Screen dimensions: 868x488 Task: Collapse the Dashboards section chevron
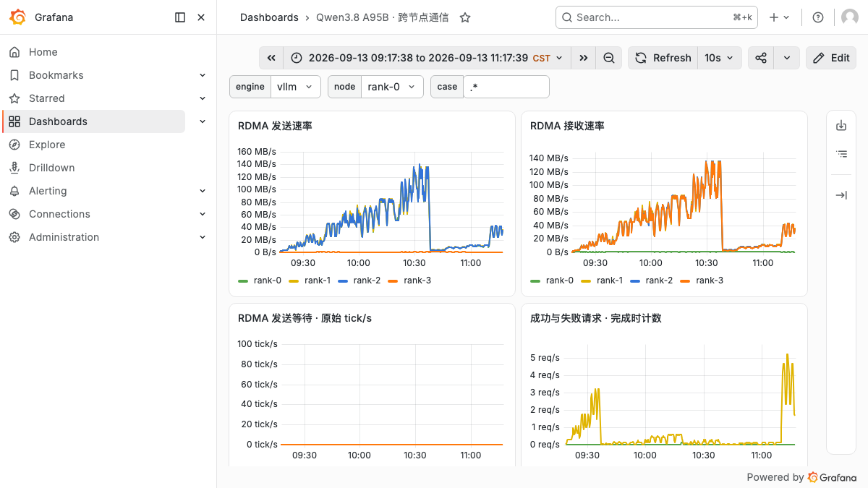tap(203, 121)
